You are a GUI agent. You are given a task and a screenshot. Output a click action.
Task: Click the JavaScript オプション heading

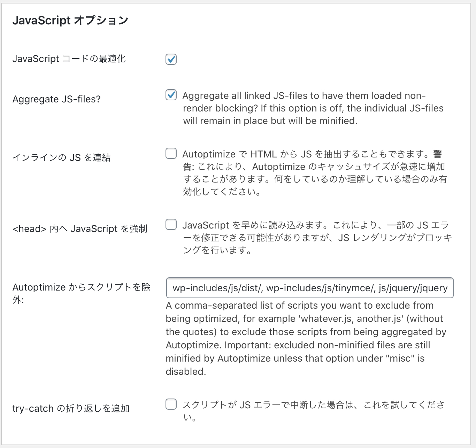70,21
